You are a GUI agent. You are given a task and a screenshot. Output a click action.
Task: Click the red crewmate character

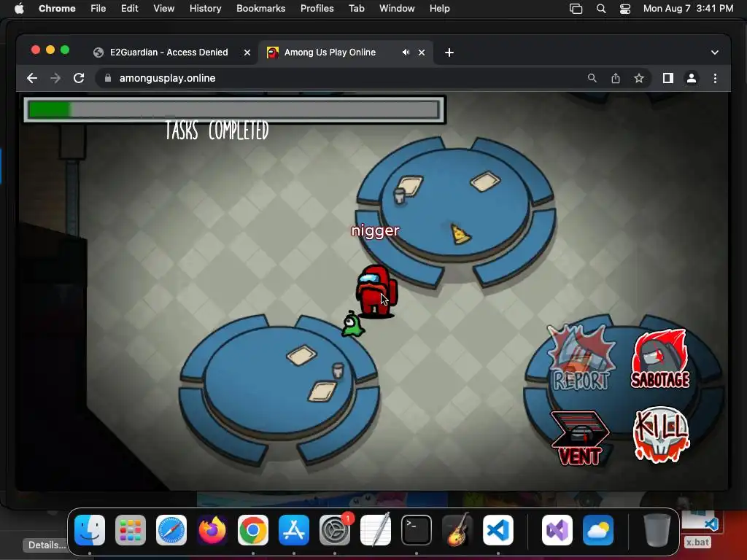(376, 291)
